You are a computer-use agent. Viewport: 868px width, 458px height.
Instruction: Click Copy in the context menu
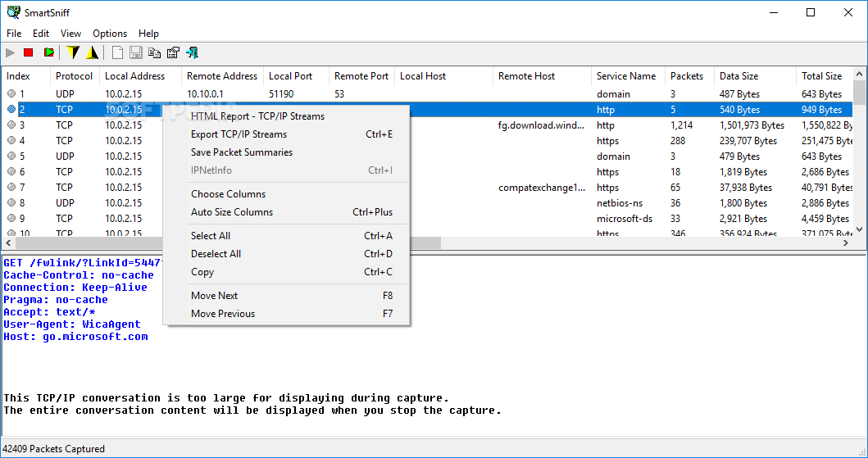(x=286, y=272)
